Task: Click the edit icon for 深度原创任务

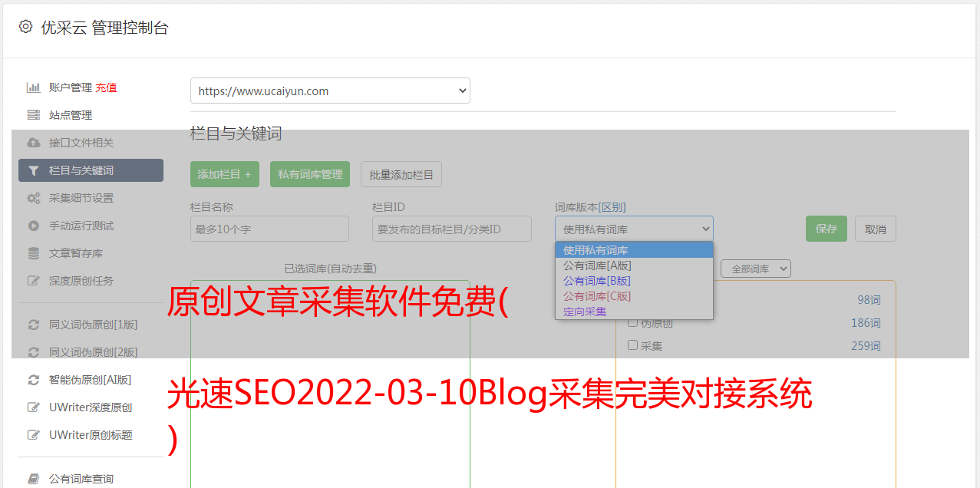Action: [33, 281]
